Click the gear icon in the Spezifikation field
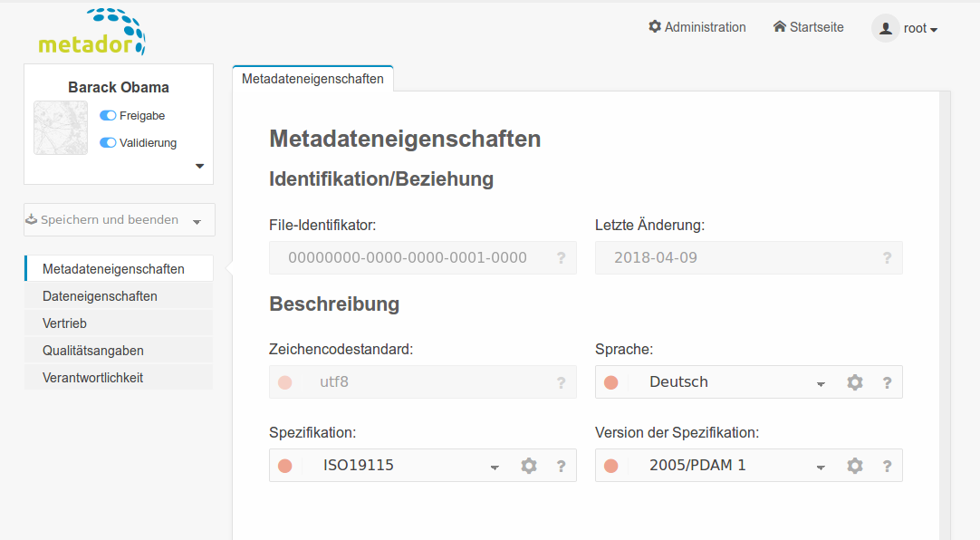This screenshot has height=540, width=980. click(529, 466)
